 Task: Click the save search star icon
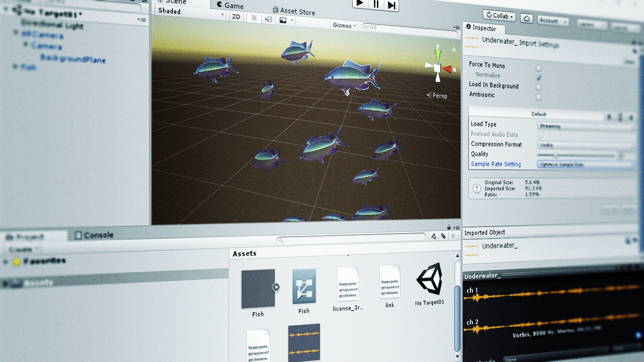pos(453,235)
